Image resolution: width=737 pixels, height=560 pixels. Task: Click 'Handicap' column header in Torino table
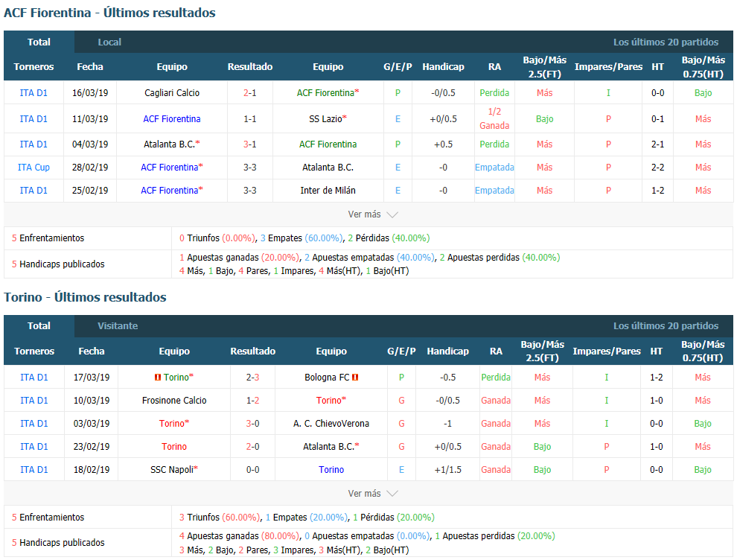click(x=447, y=351)
